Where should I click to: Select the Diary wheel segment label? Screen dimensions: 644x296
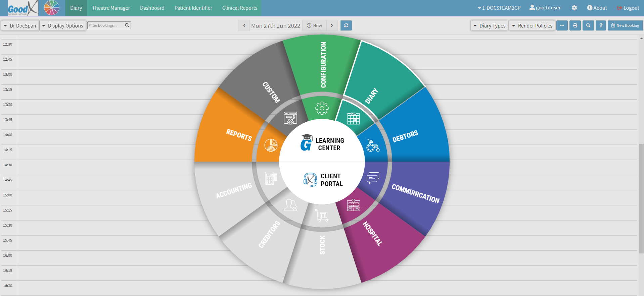[372, 96]
